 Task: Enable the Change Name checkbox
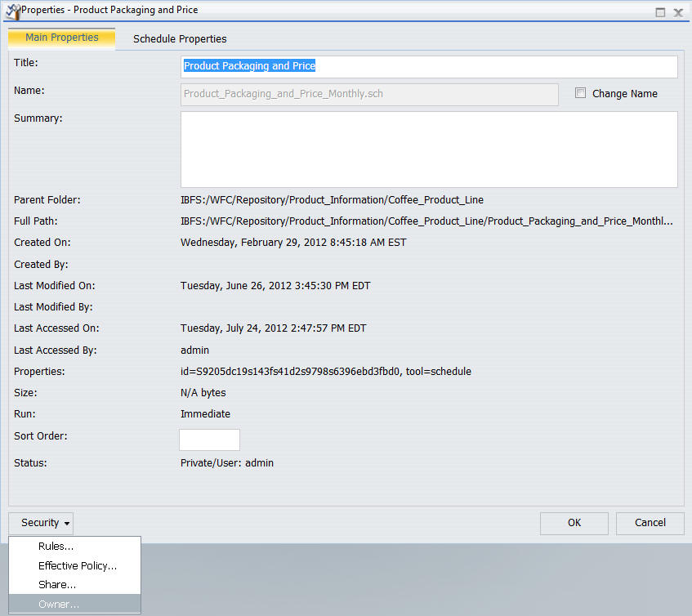(580, 92)
